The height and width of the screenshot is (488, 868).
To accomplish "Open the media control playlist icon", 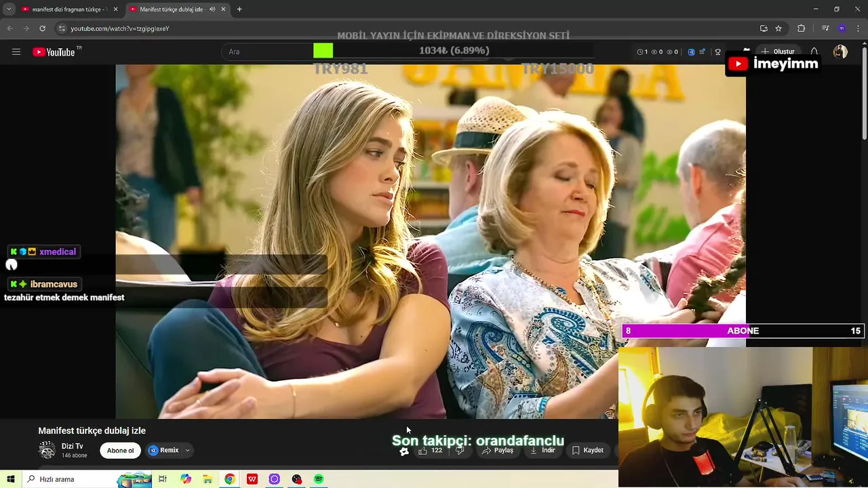I will tap(825, 28).
